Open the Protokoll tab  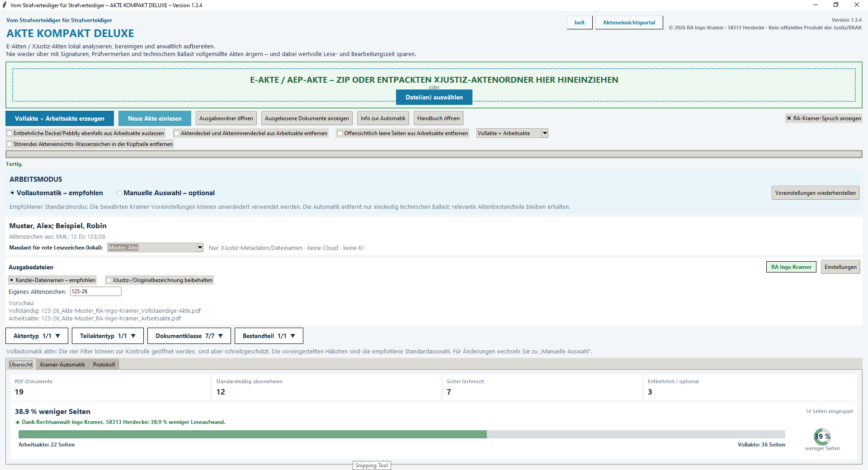(104, 365)
